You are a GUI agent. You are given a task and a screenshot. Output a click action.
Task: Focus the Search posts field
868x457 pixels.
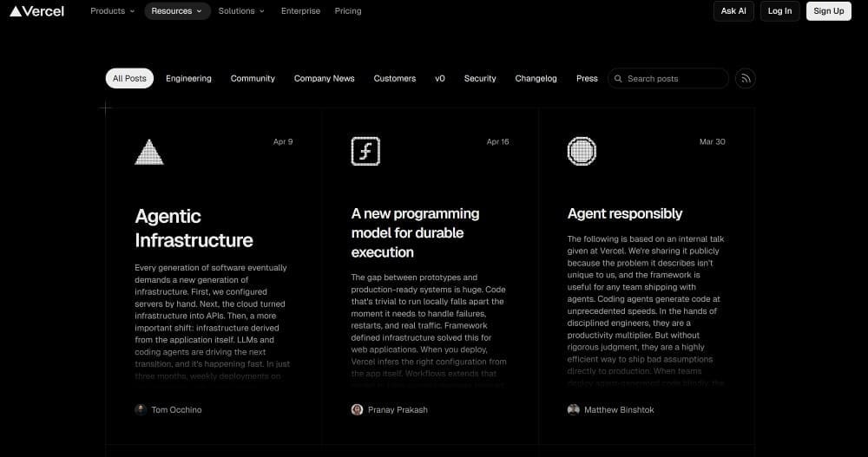668,79
